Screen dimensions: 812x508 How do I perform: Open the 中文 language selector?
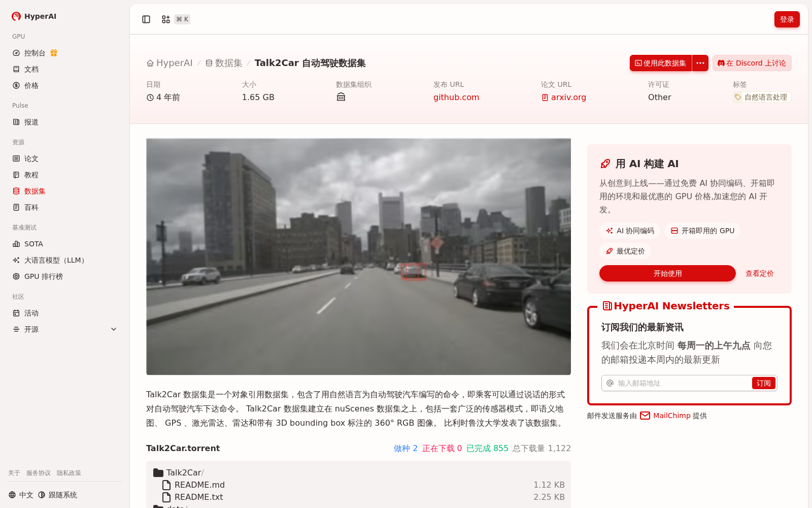click(x=21, y=495)
